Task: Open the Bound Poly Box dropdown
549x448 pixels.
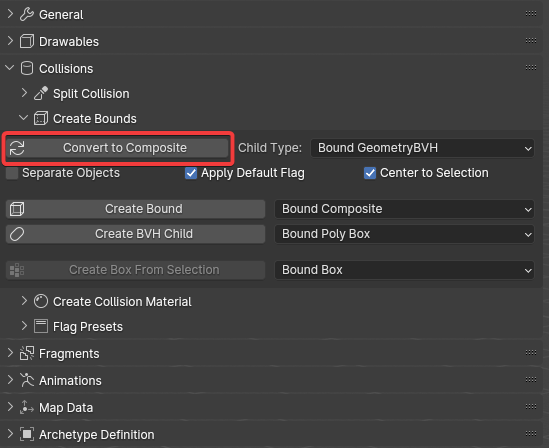Action: click(404, 234)
